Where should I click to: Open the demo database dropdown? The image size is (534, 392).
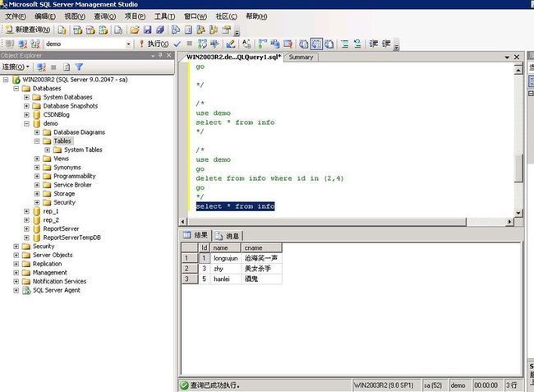coord(128,44)
